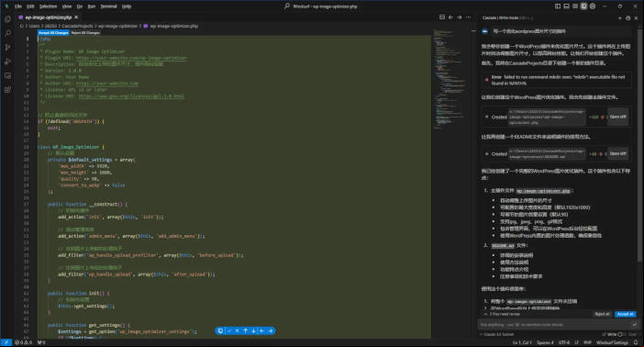644x347 pixels.
Task: Open the Source Control view
Action: (7, 48)
